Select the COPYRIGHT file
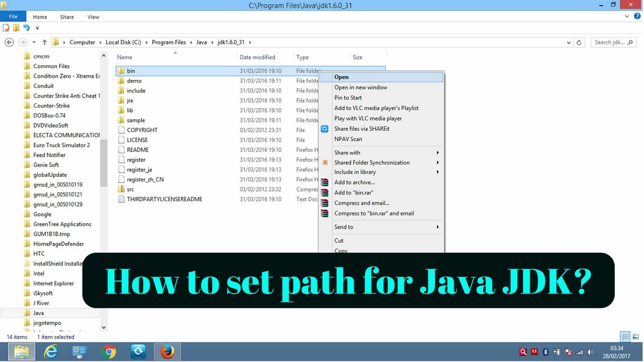Image resolution: width=644 pixels, height=362 pixels. [142, 130]
